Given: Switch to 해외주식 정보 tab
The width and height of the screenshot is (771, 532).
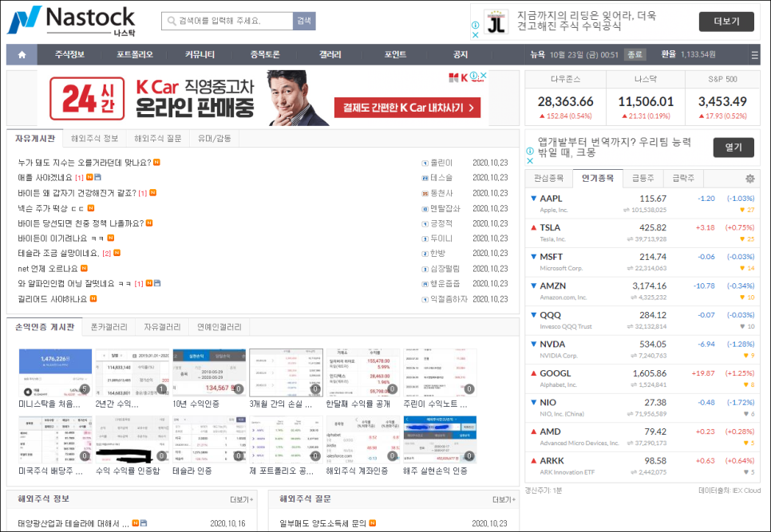Looking at the screenshot, I should pyautogui.click(x=94, y=139).
